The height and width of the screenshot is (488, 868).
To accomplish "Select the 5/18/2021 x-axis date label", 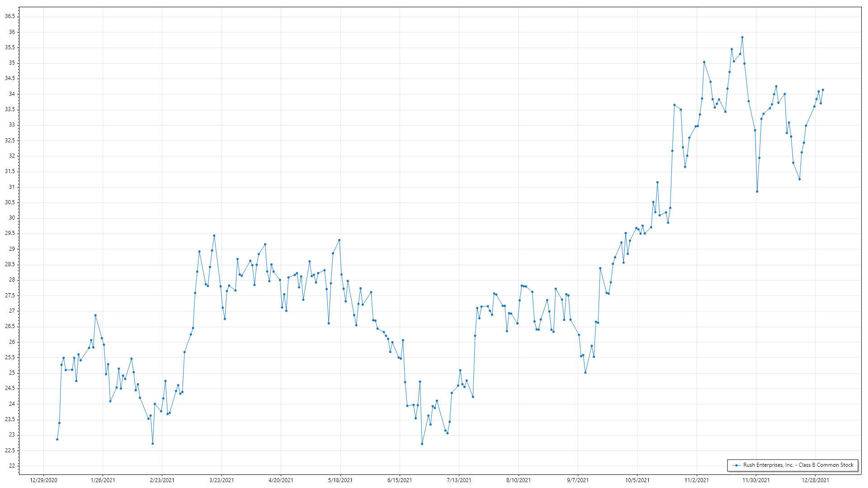I will (x=340, y=480).
